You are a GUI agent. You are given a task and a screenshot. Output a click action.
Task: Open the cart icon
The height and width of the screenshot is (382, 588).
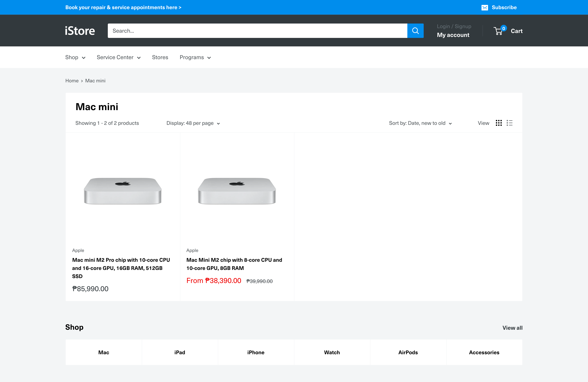coord(498,31)
